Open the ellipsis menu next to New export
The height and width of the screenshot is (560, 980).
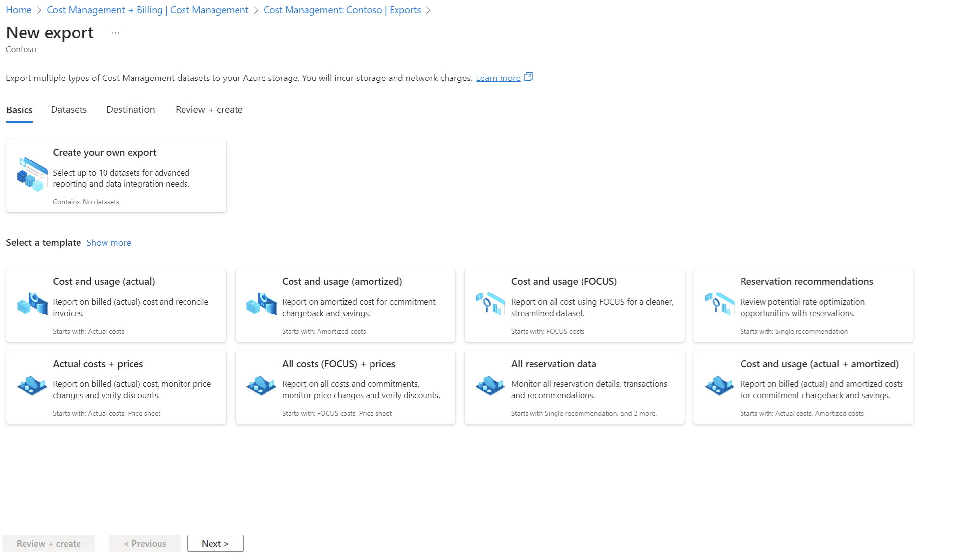(115, 33)
